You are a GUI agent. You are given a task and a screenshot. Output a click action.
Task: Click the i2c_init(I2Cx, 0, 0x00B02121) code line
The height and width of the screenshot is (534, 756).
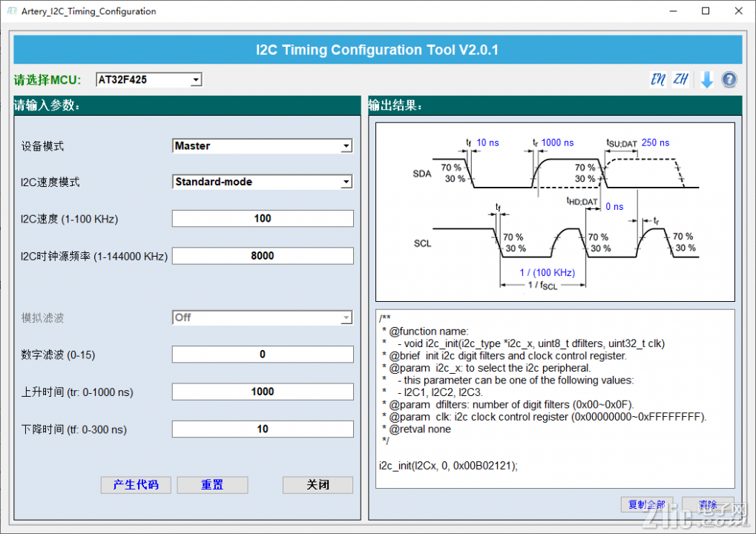point(448,466)
